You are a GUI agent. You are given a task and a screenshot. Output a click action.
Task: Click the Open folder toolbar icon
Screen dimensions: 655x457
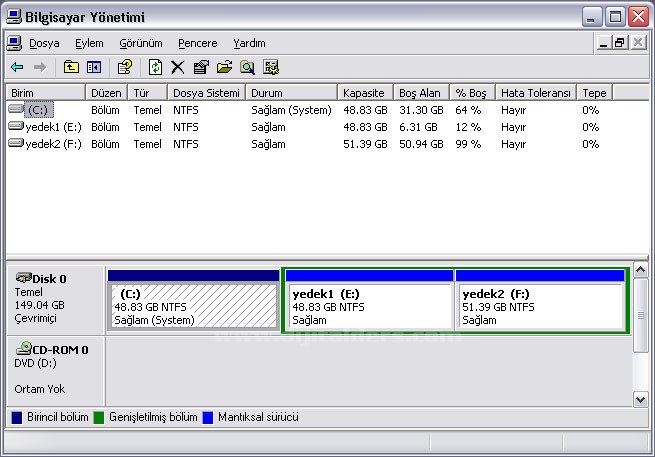pyautogui.click(x=224, y=67)
